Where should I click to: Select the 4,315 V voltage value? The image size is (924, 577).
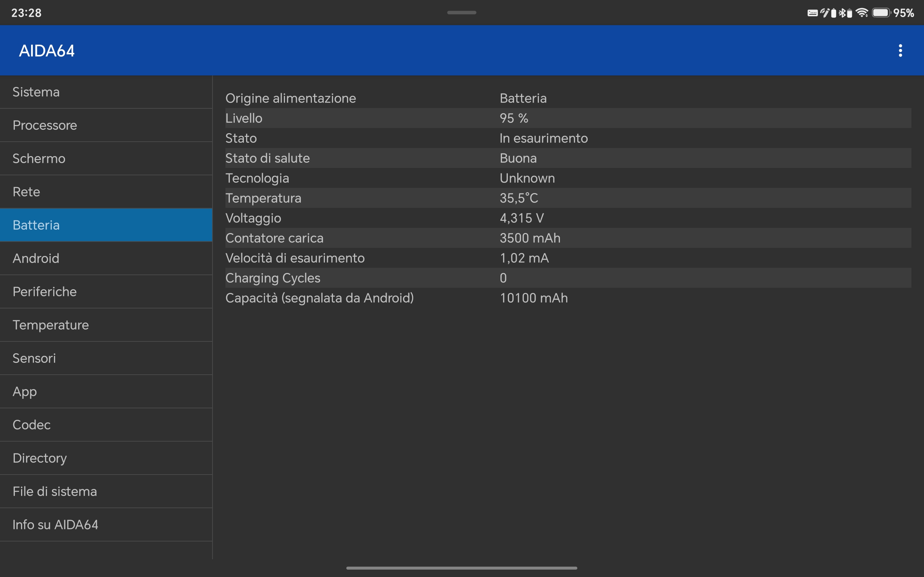click(x=522, y=218)
